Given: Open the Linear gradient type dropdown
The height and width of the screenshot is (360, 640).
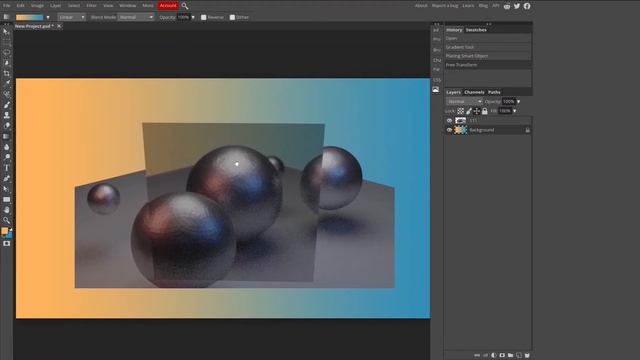Looking at the screenshot, I should 71,18.
